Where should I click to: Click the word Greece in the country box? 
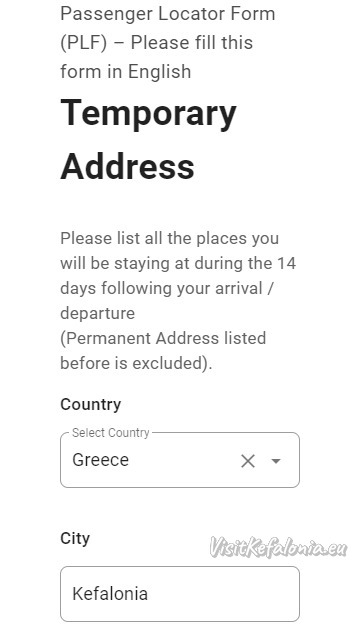[x=100, y=460]
